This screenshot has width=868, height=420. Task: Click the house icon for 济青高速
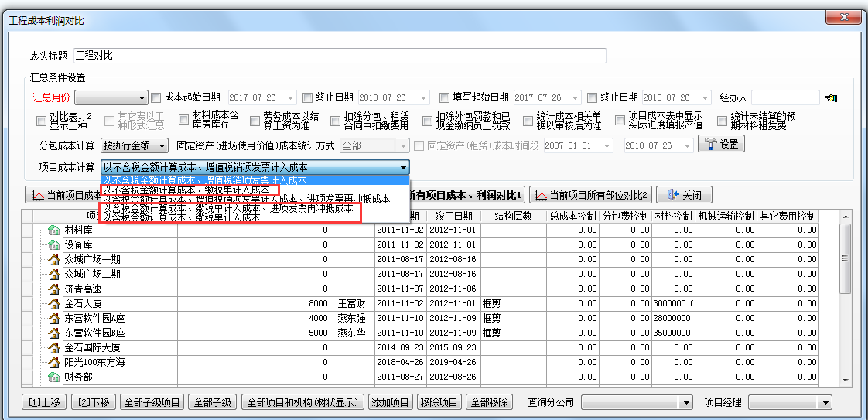coord(54,289)
